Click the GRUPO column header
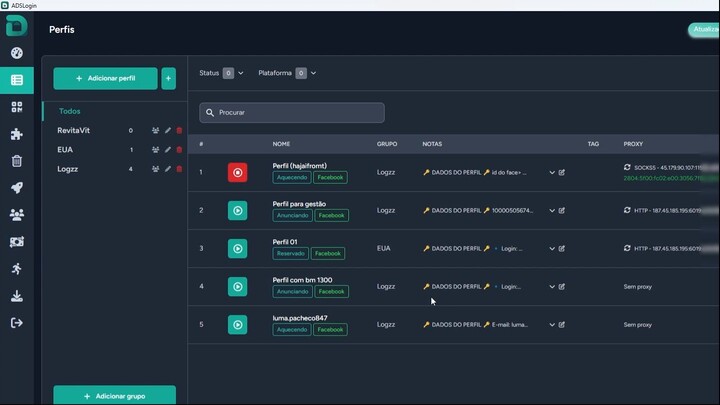 pyautogui.click(x=387, y=144)
